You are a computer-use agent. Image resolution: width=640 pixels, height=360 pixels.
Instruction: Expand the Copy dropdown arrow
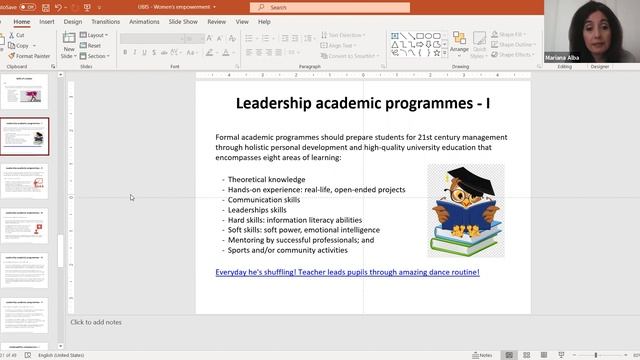tap(34, 46)
